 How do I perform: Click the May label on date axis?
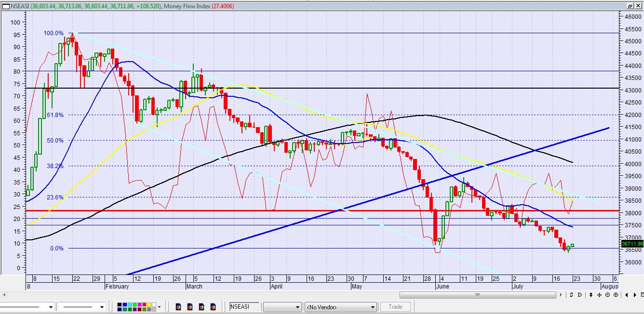point(357,287)
